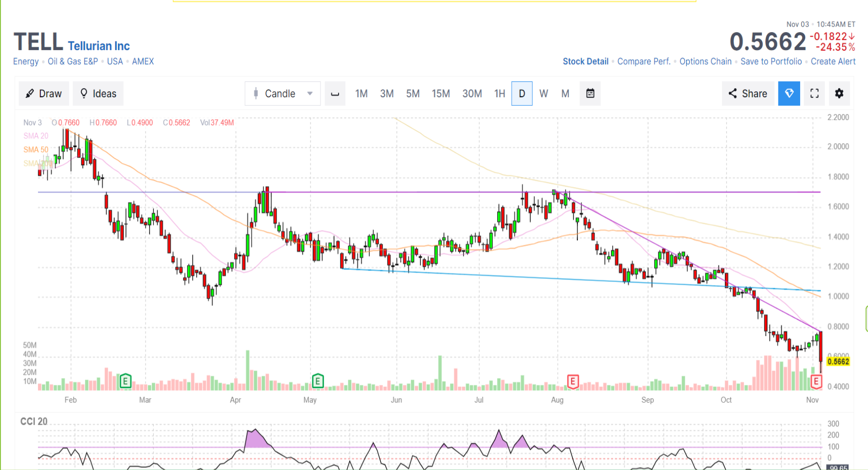The height and width of the screenshot is (470, 868).
Task: Open Options Chain page
Action: tap(705, 61)
